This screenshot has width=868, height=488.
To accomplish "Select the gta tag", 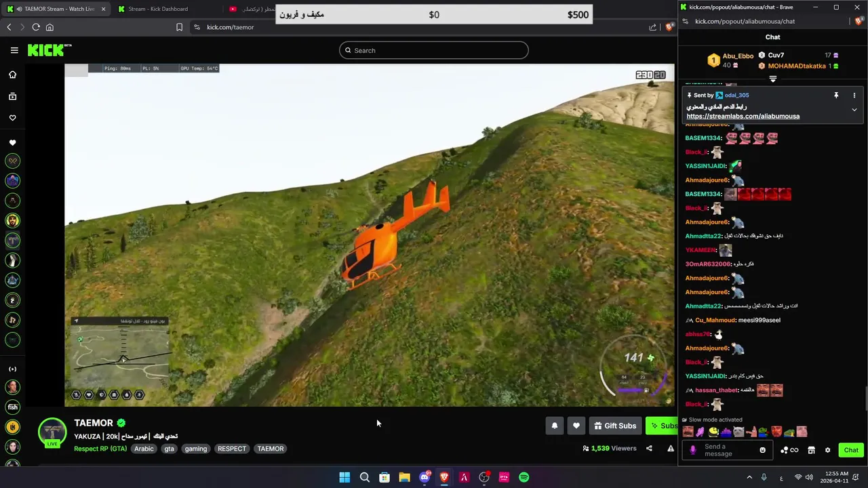I will pyautogui.click(x=169, y=449).
